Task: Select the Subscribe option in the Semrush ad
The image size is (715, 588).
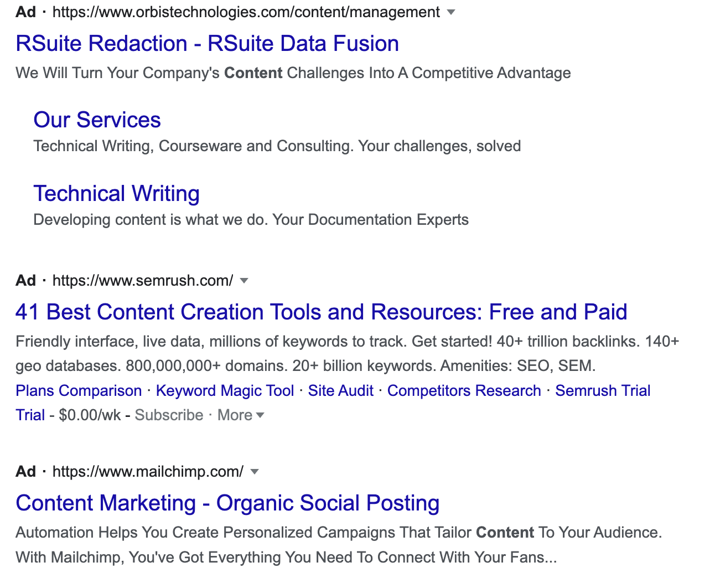Action: 169,415
